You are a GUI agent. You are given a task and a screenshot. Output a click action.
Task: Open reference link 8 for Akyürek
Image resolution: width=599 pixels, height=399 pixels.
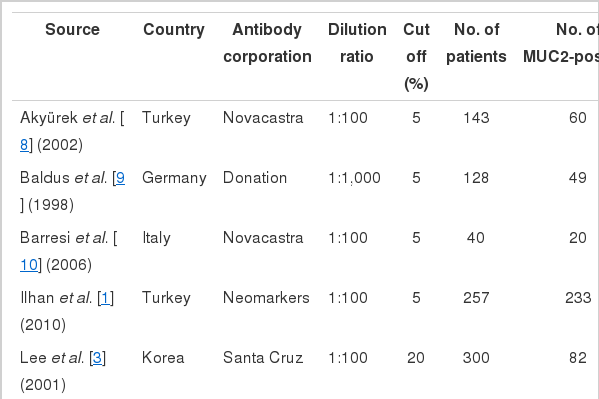coord(24,145)
